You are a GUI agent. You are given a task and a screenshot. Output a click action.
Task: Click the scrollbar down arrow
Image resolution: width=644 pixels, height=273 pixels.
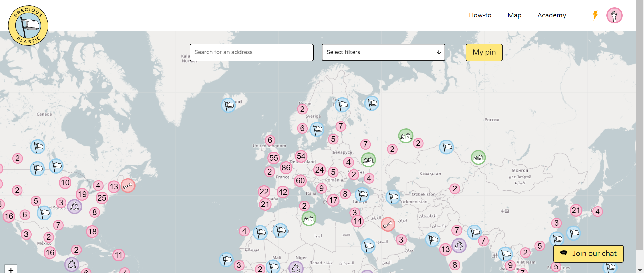(640, 270)
